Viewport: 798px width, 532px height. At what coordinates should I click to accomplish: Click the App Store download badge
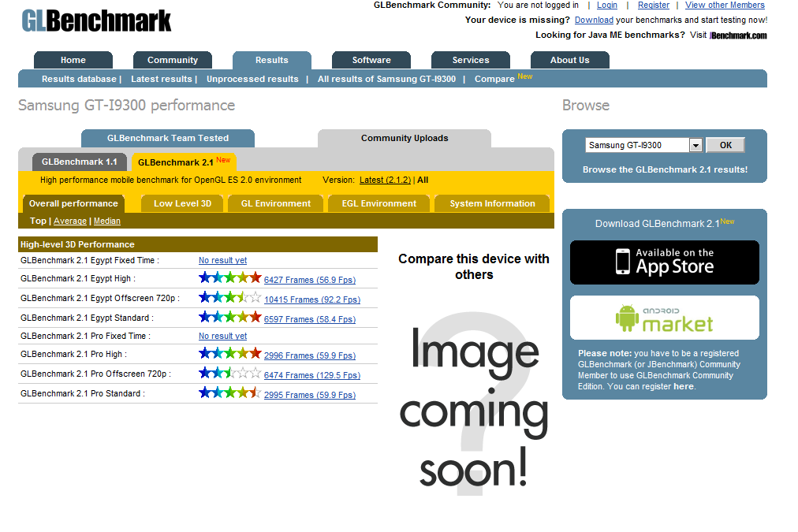pos(664,262)
